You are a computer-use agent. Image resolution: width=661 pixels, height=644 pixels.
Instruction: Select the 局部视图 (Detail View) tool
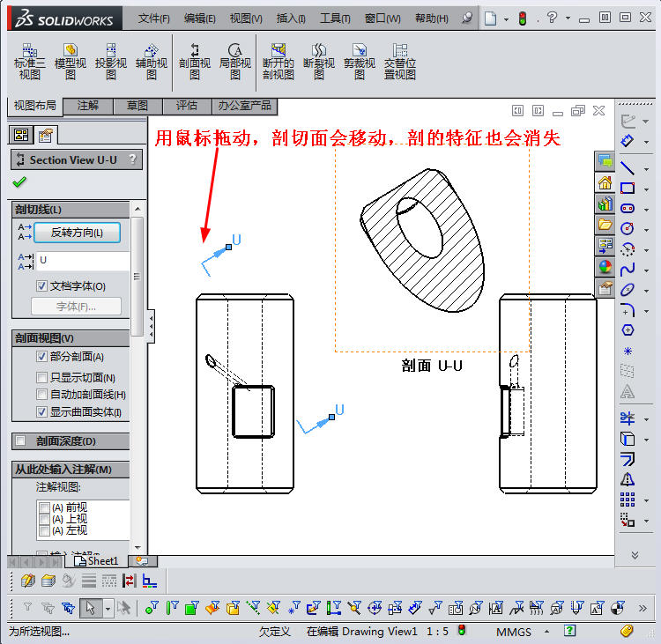235,62
